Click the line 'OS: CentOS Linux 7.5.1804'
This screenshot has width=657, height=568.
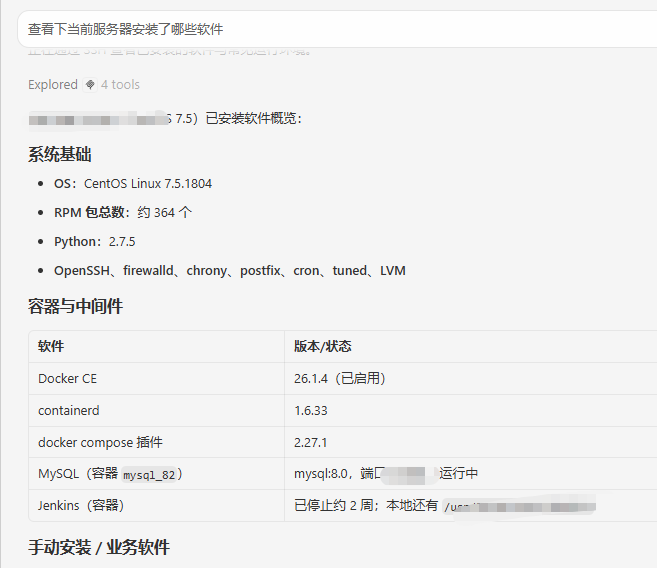(x=133, y=183)
